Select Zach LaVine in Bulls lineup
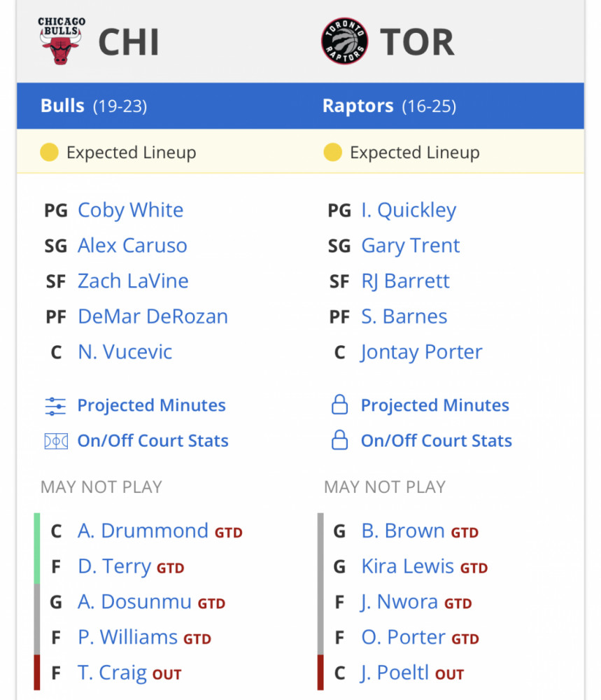This screenshot has width=601, height=700. click(133, 281)
